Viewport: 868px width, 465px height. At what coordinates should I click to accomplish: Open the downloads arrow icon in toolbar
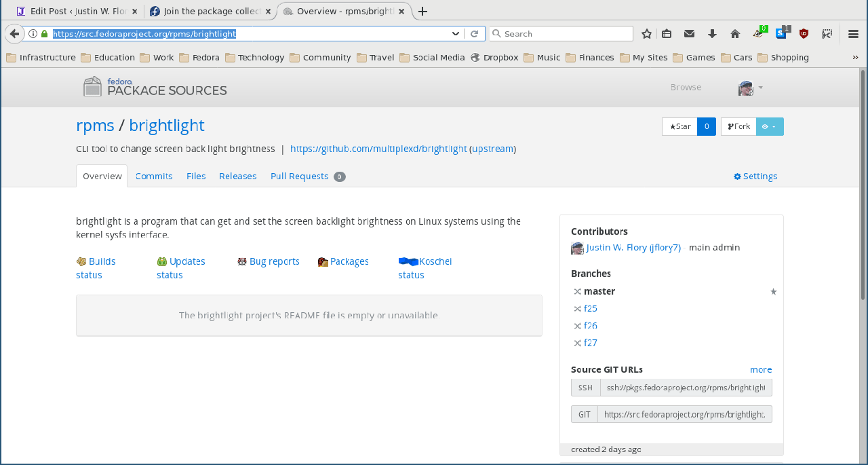pyautogui.click(x=712, y=34)
